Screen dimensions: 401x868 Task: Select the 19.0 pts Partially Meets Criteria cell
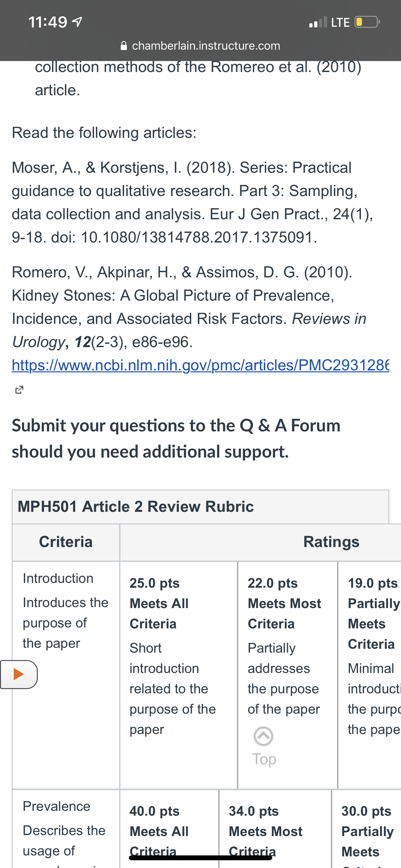pyautogui.click(x=369, y=675)
